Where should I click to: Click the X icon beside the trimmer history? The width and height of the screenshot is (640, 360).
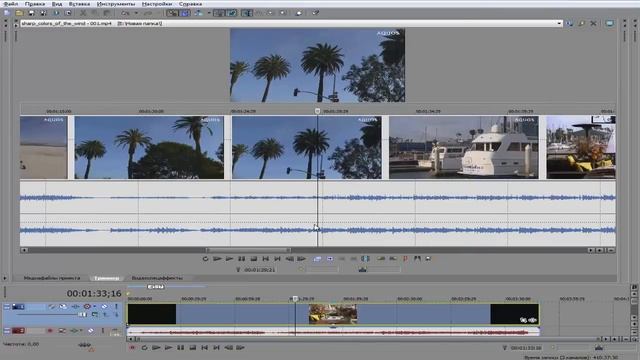click(x=593, y=24)
